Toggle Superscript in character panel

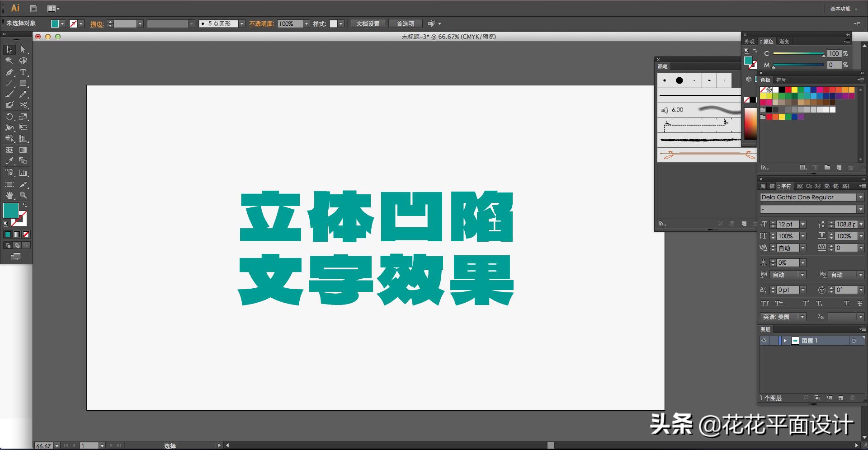click(x=806, y=303)
